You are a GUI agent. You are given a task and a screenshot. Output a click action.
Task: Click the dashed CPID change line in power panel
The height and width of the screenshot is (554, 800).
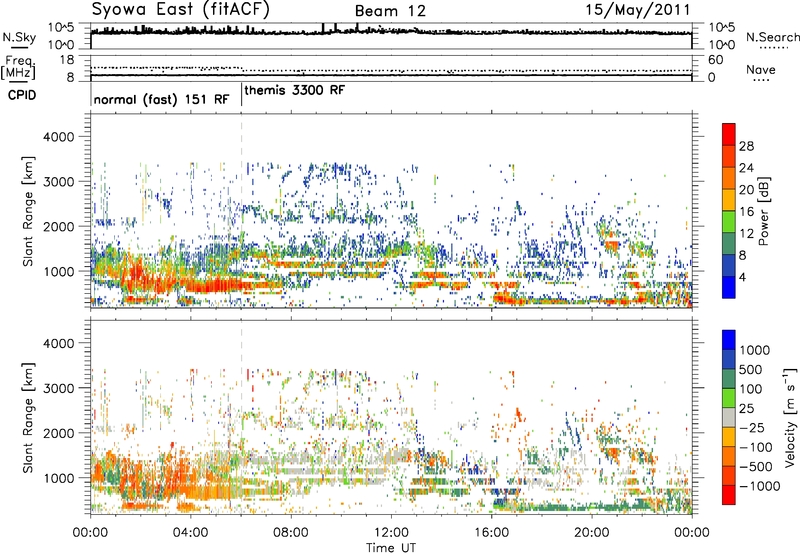(x=241, y=211)
